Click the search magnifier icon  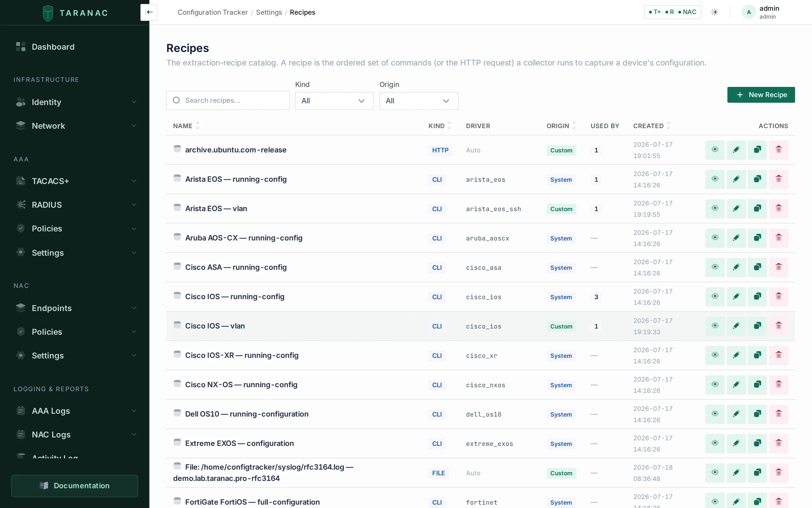pos(176,100)
